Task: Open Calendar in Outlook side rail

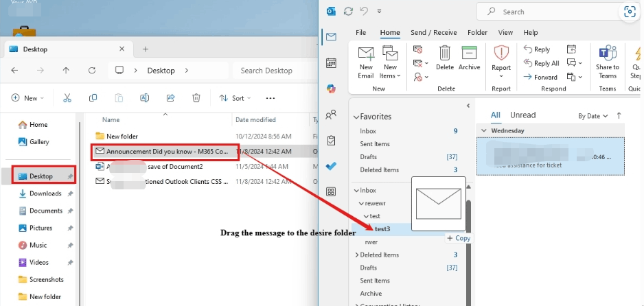Action: [331, 62]
